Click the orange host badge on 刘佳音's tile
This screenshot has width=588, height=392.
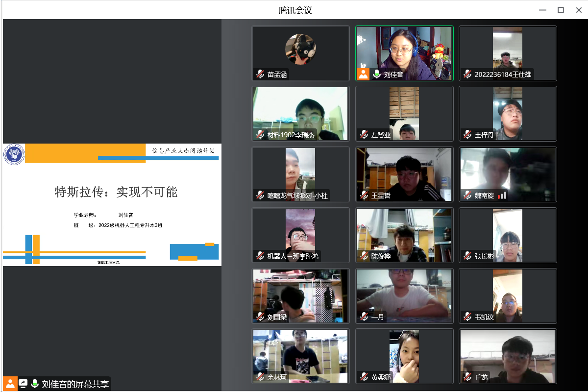(363, 74)
